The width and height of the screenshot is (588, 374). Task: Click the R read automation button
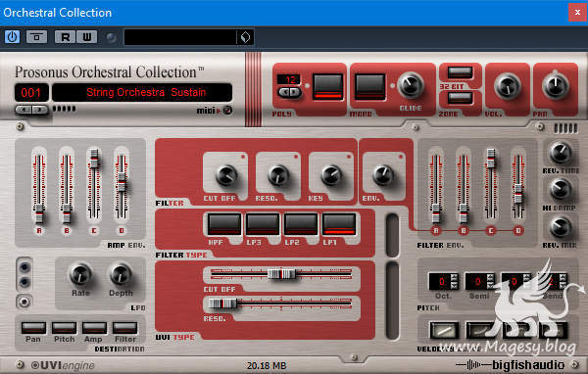(65, 37)
